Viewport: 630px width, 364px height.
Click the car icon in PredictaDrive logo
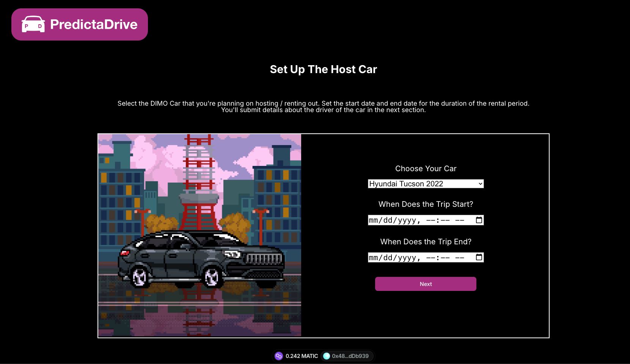33,25
